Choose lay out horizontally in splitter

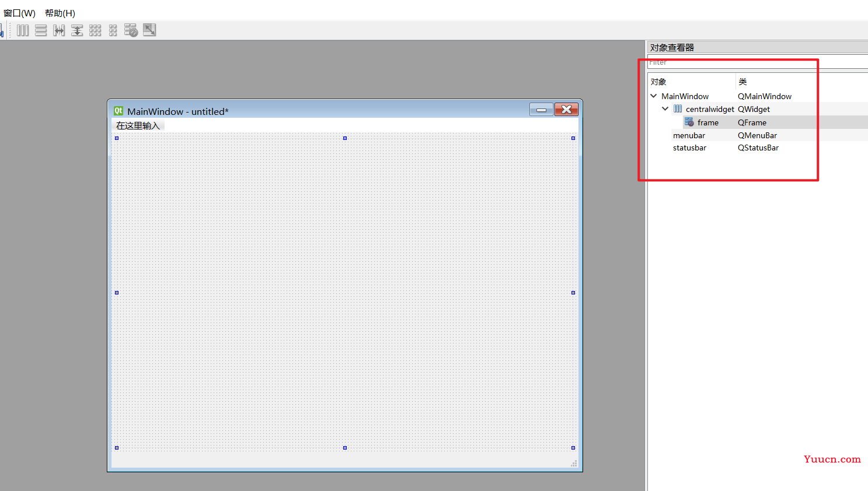click(x=59, y=30)
